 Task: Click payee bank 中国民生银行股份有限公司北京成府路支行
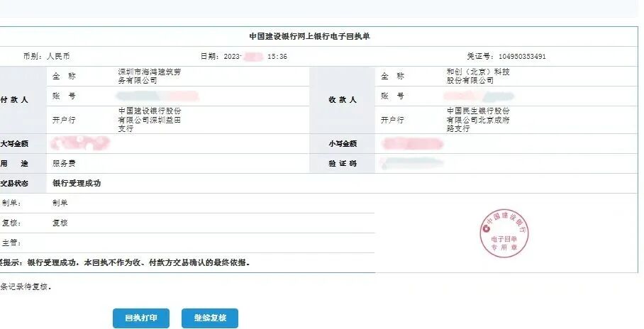coord(478,120)
